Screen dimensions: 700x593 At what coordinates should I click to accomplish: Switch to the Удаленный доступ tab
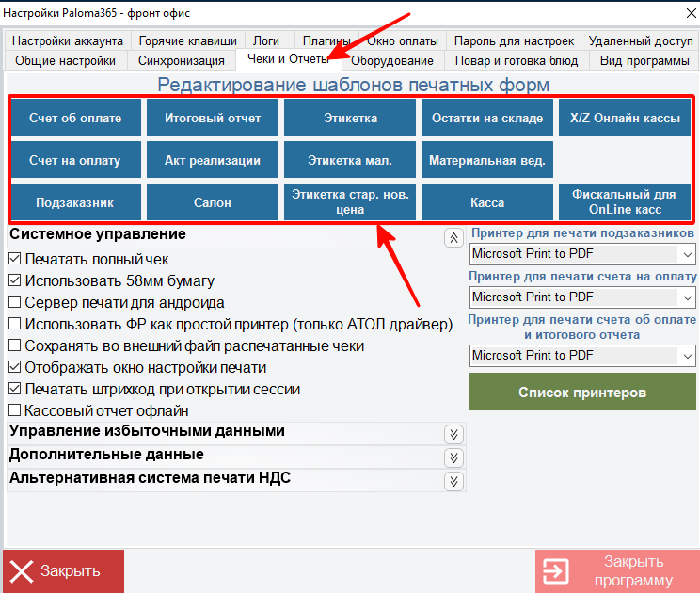[x=640, y=40]
